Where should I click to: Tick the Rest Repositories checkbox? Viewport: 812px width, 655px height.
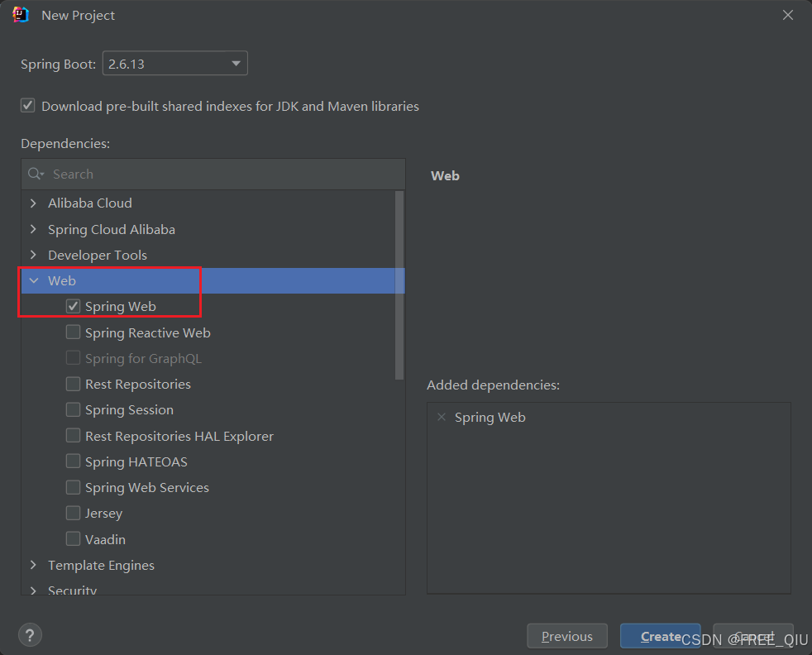click(x=73, y=384)
